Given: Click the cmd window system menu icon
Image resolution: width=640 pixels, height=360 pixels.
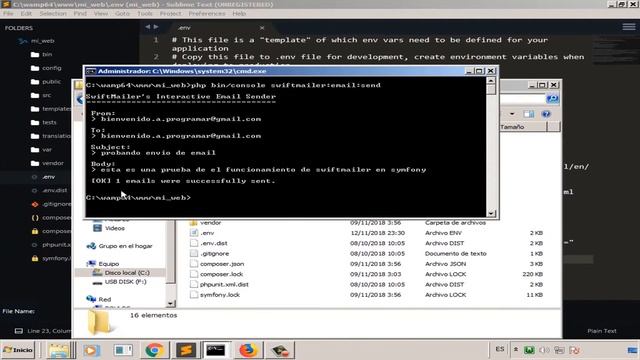Looking at the screenshot, I should [x=91, y=71].
